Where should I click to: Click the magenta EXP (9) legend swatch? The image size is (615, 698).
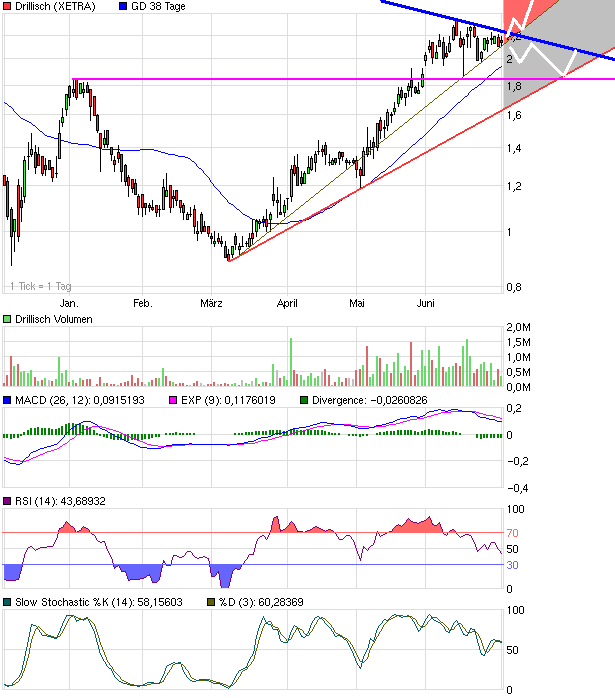[x=173, y=400]
